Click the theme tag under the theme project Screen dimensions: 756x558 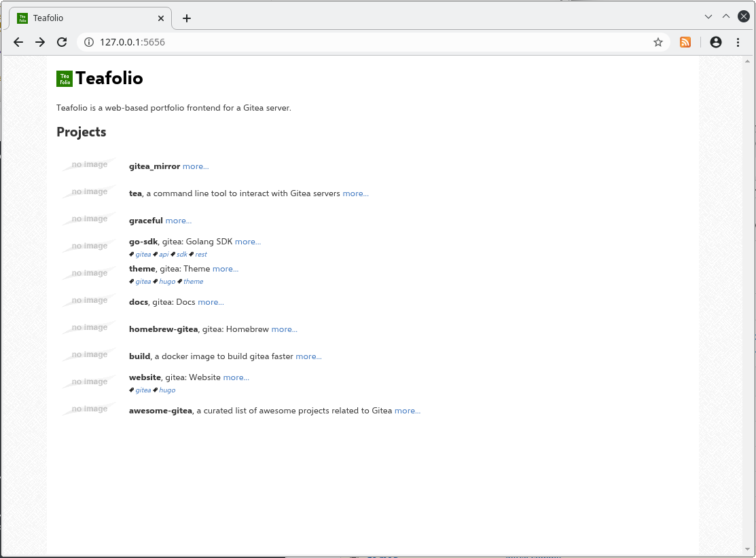(194, 282)
